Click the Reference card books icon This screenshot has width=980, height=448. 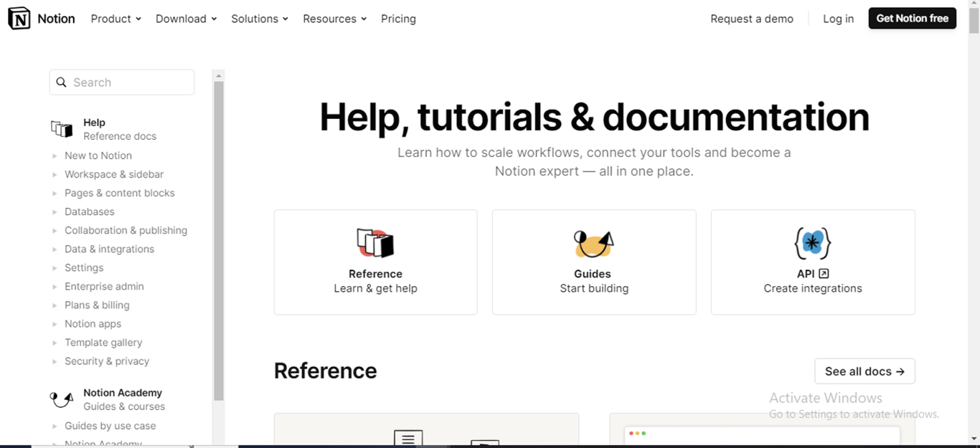click(375, 244)
